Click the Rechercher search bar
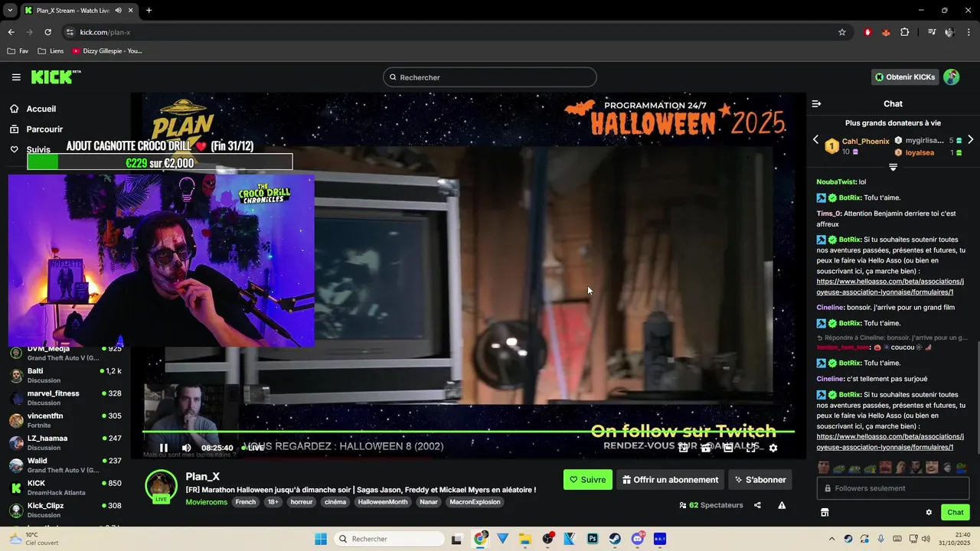980x551 pixels. [x=490, y=77]
